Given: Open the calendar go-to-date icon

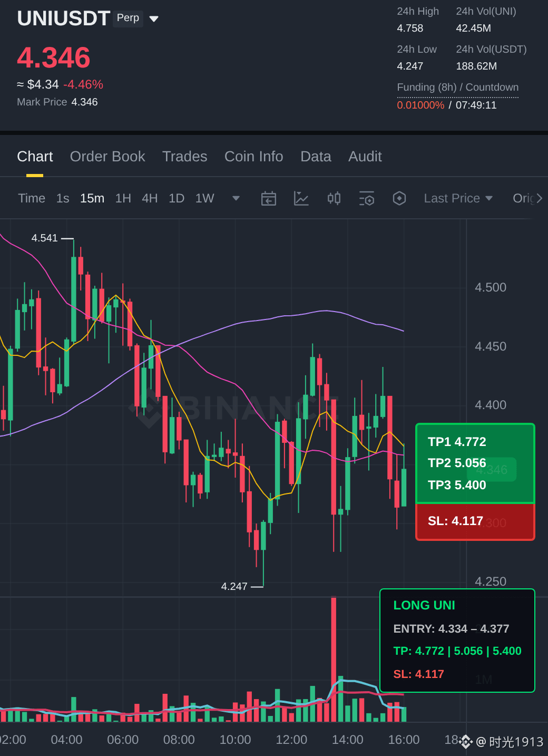Looking at the screenshot, I should tap(269, 198).
